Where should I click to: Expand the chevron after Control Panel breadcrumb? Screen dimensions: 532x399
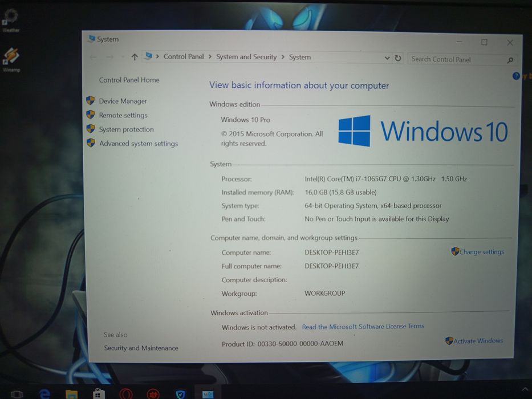coord(210,56)
